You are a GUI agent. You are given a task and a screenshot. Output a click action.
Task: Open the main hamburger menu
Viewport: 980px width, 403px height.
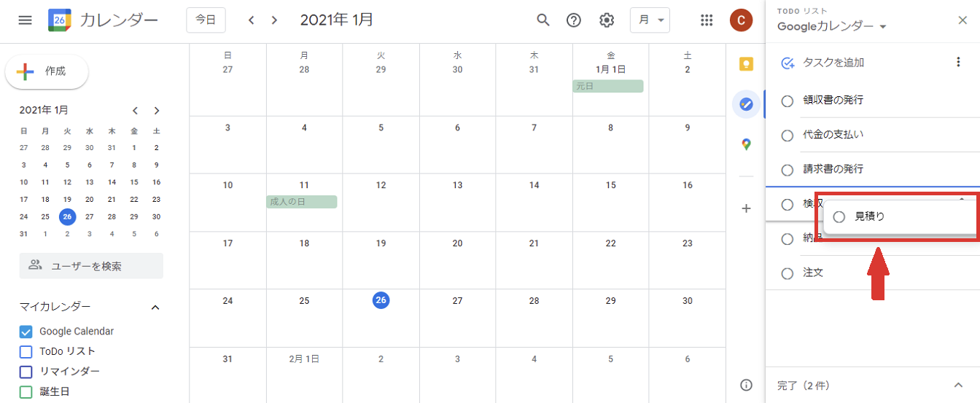tap(25, 20)
